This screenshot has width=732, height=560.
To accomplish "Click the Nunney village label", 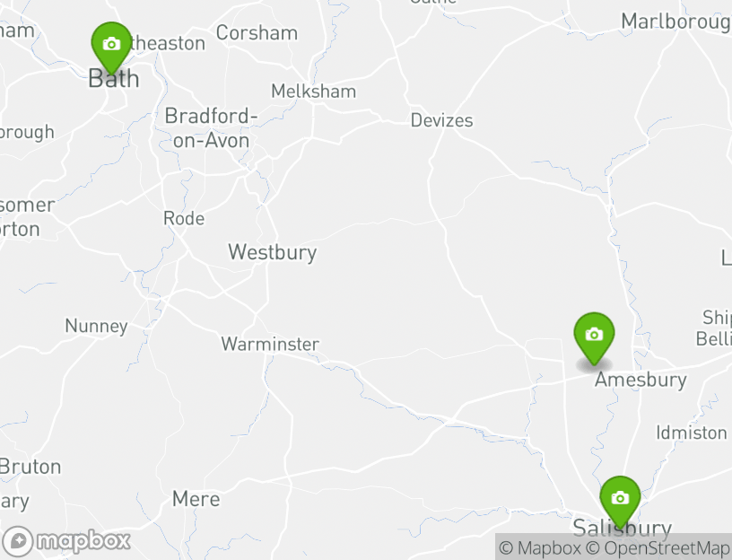I will tap(97, 327).
